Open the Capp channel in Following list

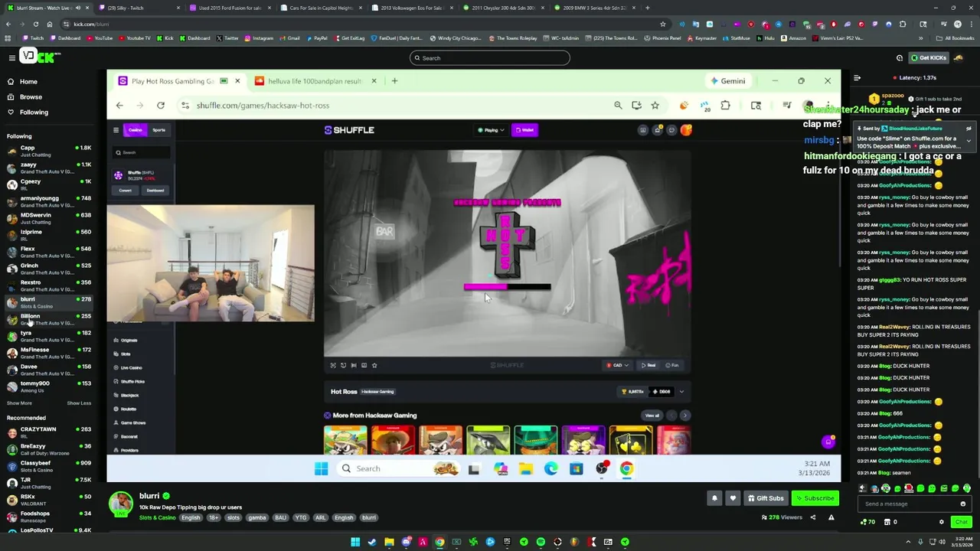(x=47, y=151)
